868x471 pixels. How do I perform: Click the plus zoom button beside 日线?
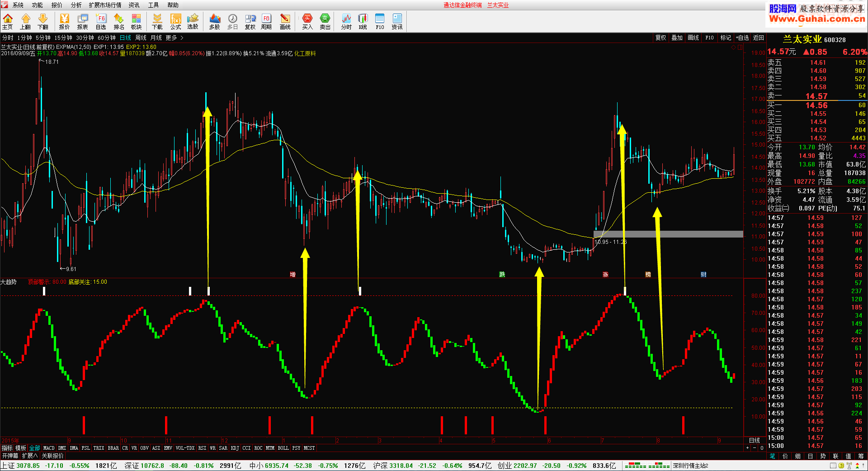(x=747, y=448)
